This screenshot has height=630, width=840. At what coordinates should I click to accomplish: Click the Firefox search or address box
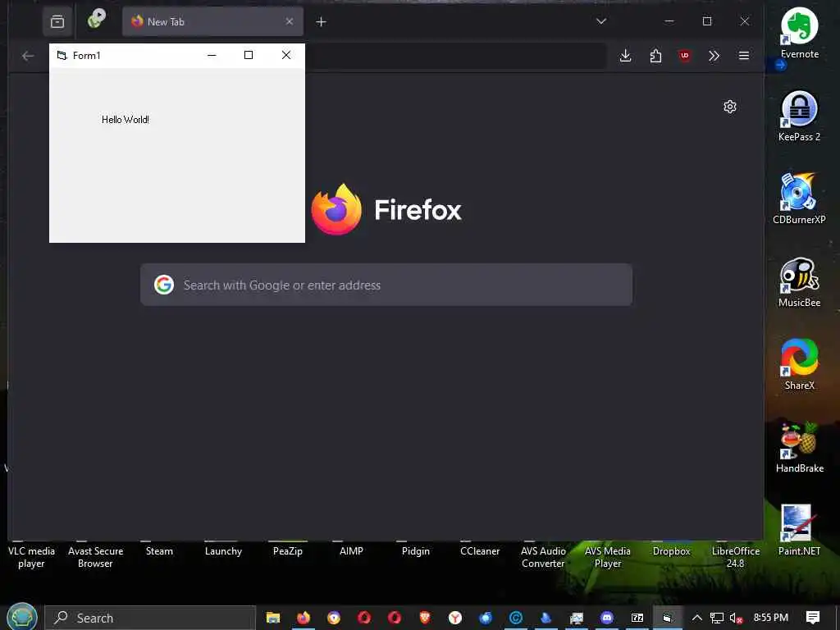click(386, 285)
